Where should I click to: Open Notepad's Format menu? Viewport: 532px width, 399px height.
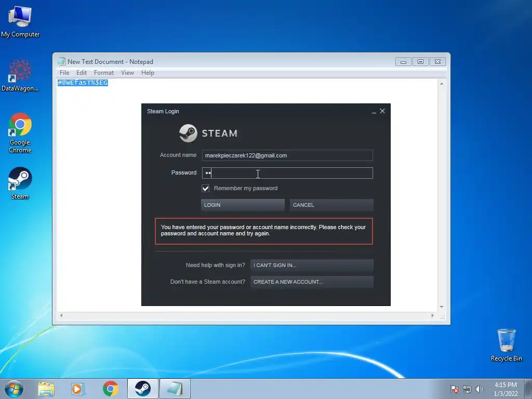tap(104, 73)
